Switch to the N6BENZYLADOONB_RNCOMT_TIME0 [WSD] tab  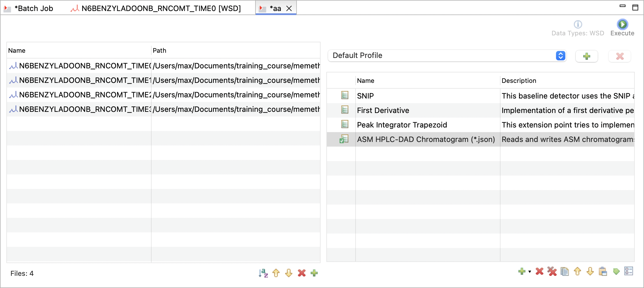tap(156, 8)
